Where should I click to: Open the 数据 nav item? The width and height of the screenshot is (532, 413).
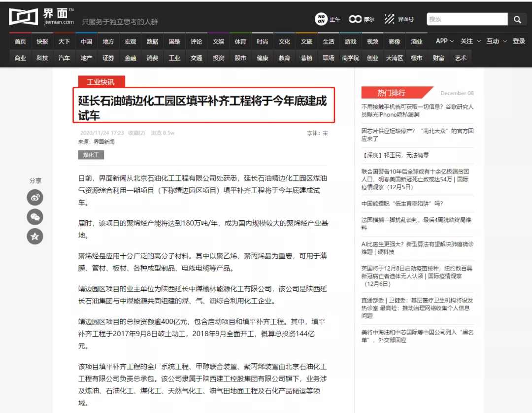[x=152, y=41]
